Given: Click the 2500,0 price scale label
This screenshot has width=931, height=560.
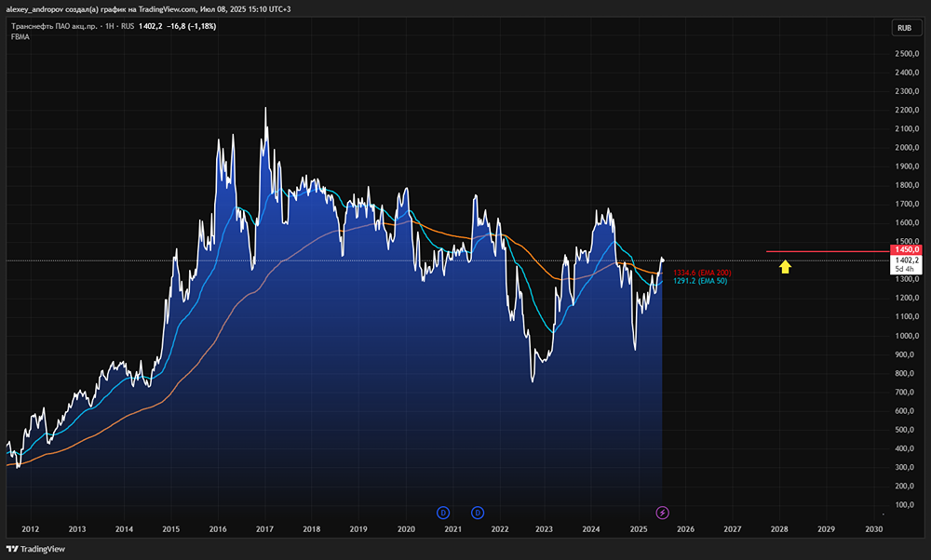Looking at the screenshot, I should pos(907,54).
